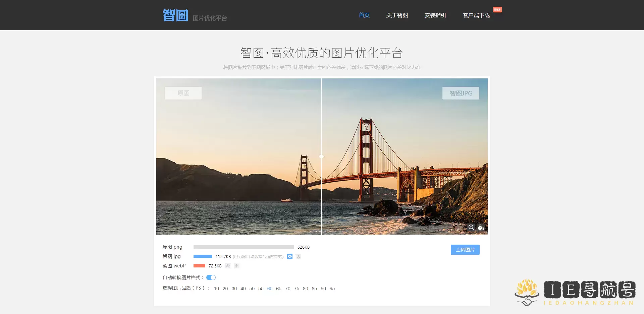
Task: Click the blue 智图 jpg size bar
Action: (x=203, y=256)
